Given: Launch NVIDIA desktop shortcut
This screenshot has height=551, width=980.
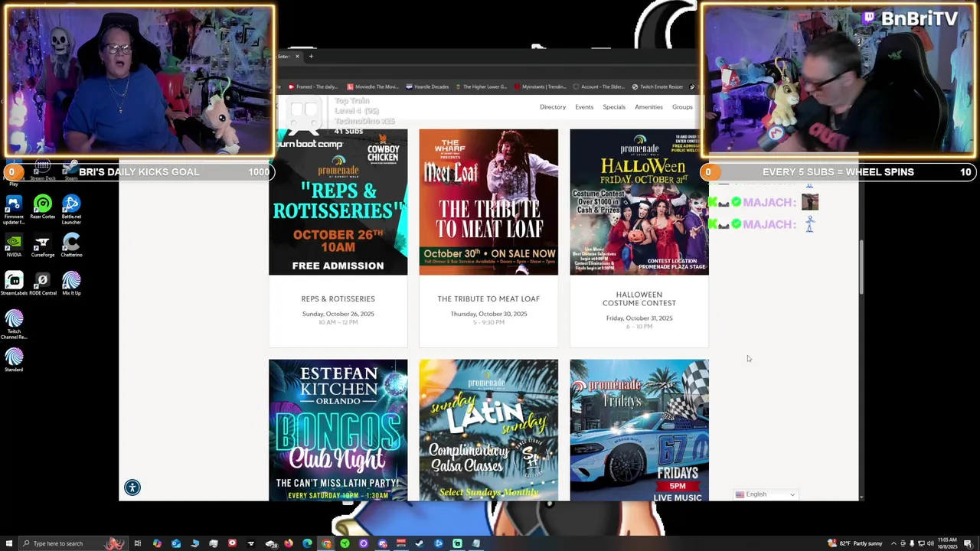Looking at the screenshot, I should pyautogui.click(x=14, y=245).
